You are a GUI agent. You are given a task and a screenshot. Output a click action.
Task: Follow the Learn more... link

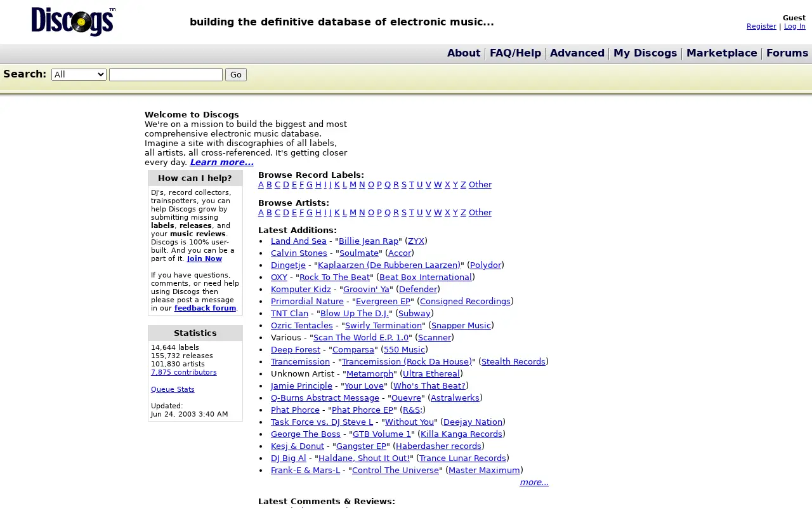click(221, 162)
